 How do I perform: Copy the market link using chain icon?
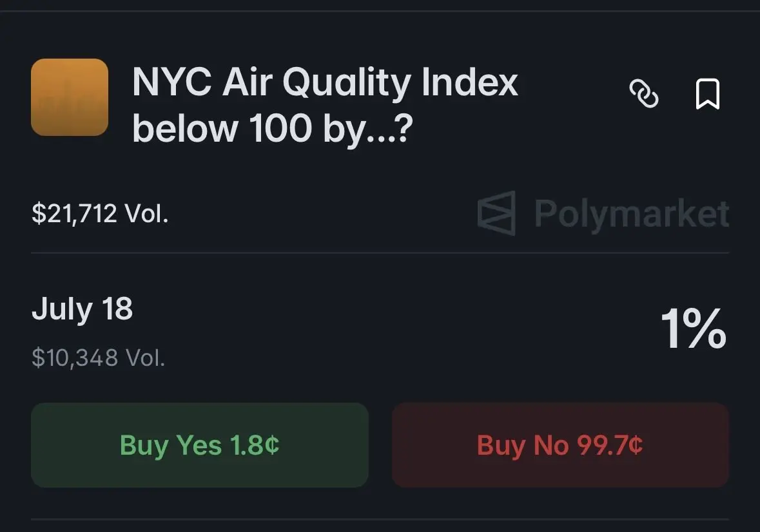[x=644, y=93]
